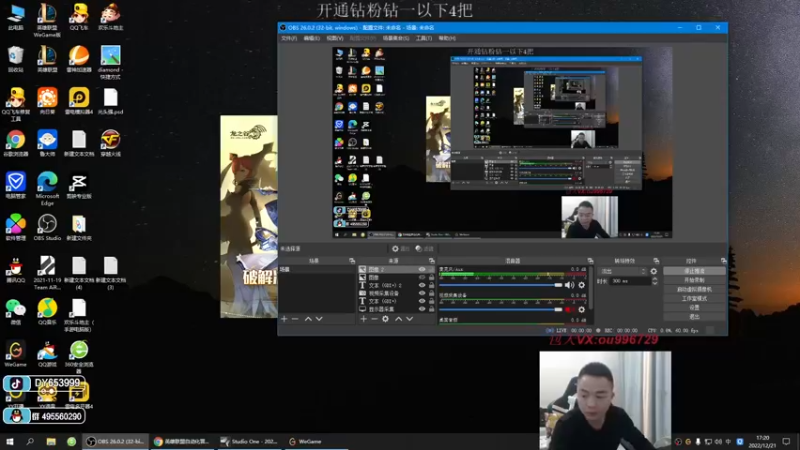800x450 pixels.
Task: Unmute 视频采集设备 red speaker icon
Action: click(569, 310)
